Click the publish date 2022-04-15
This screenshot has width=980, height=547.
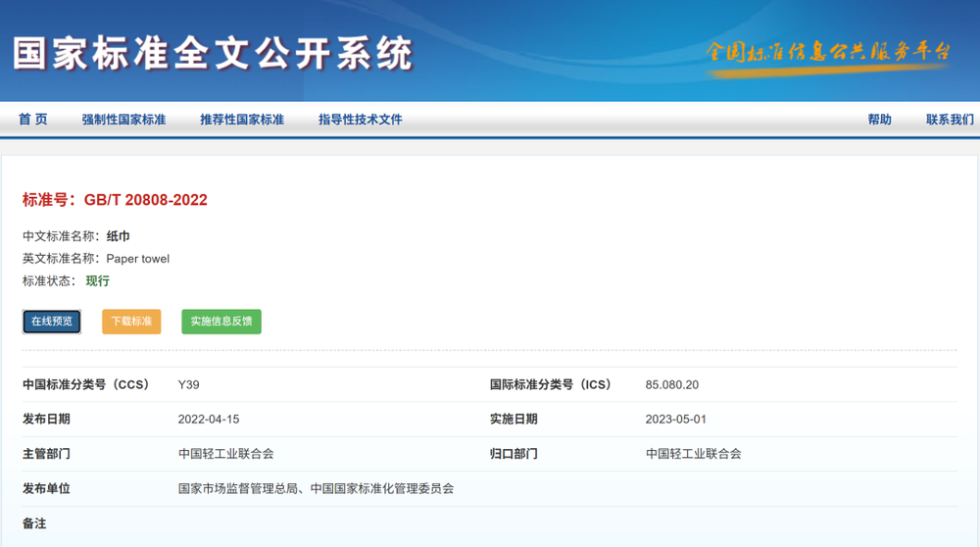(x=209, y=420)
